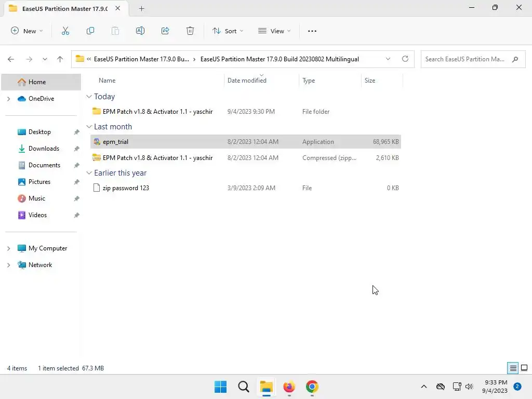Select the EaseUS Partition Master 17.9.0 tab
The image size is (532, 399).
[x=64, y=8]
